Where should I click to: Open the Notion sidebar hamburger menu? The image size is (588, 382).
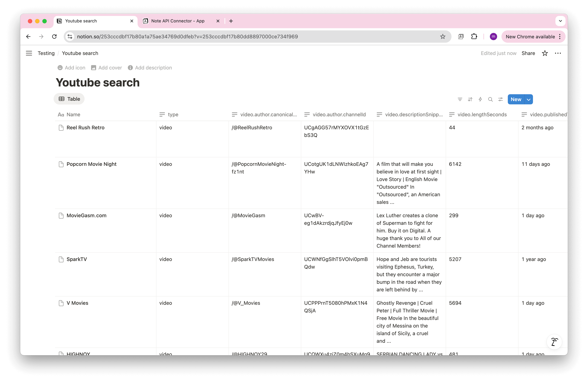pyautogui.click(x=29, y=53)
